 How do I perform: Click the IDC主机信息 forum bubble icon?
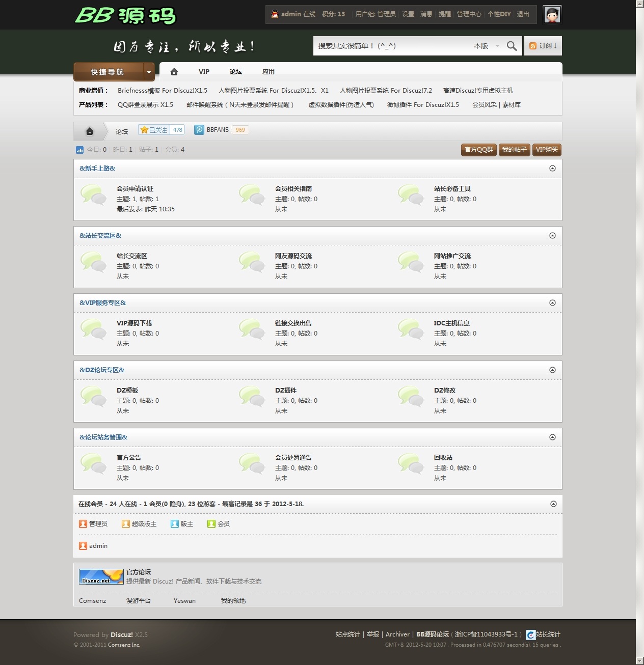coord(411,329)
